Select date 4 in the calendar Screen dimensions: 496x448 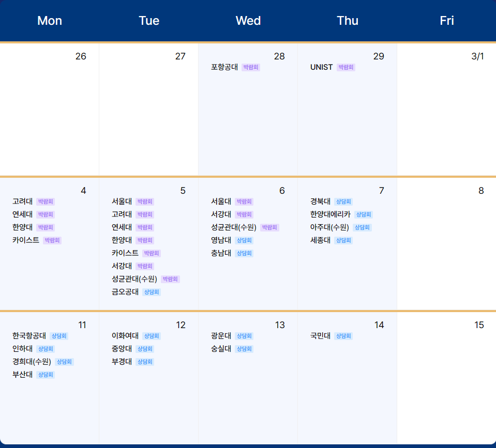(83, 191)
